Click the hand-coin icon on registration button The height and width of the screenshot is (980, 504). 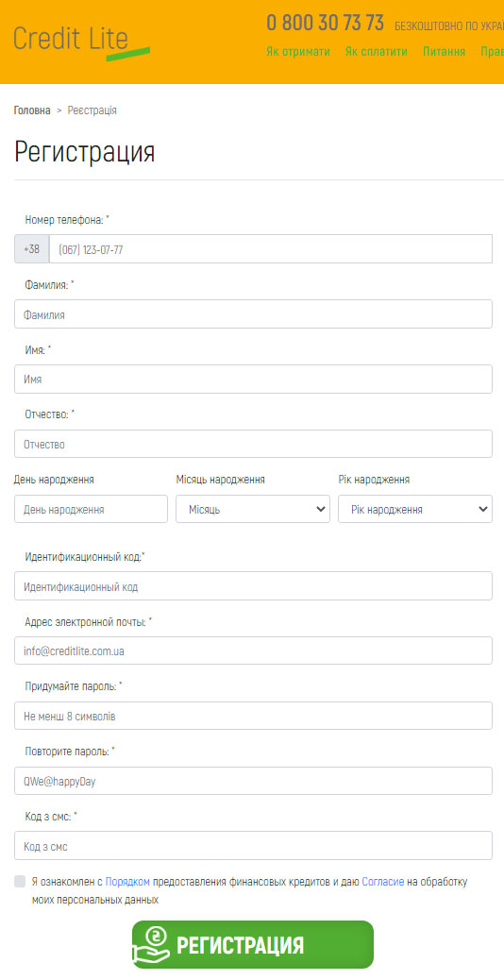tap(151, 944)
